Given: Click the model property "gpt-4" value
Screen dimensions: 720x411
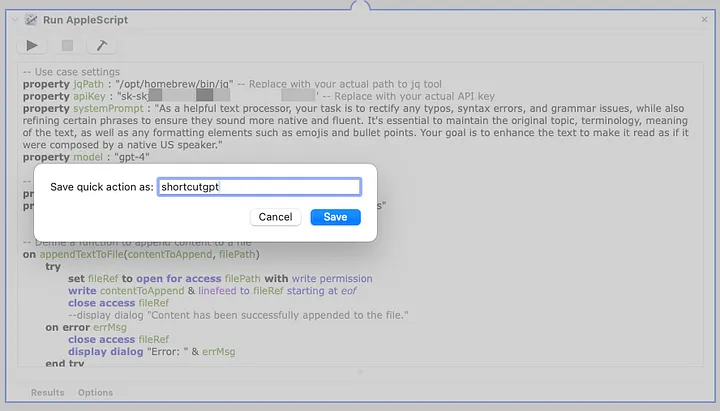Looking at the screenshot, I should [132, 157].
